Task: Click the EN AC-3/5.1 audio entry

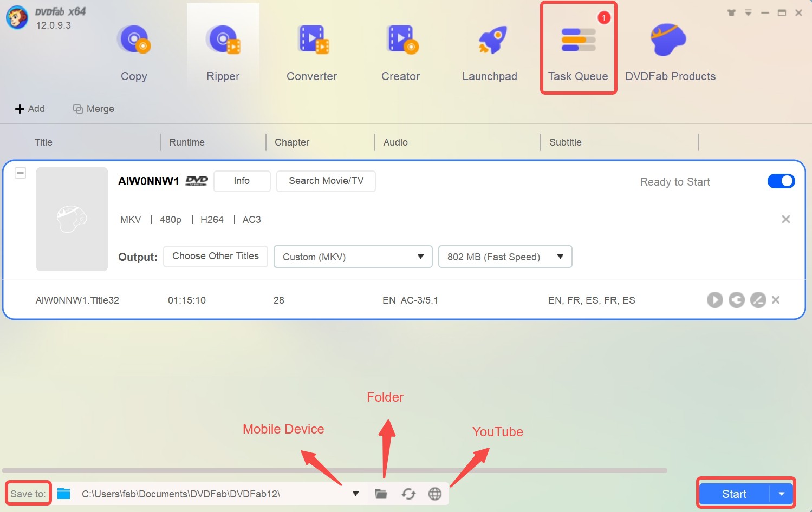Action: coord(411,300)
